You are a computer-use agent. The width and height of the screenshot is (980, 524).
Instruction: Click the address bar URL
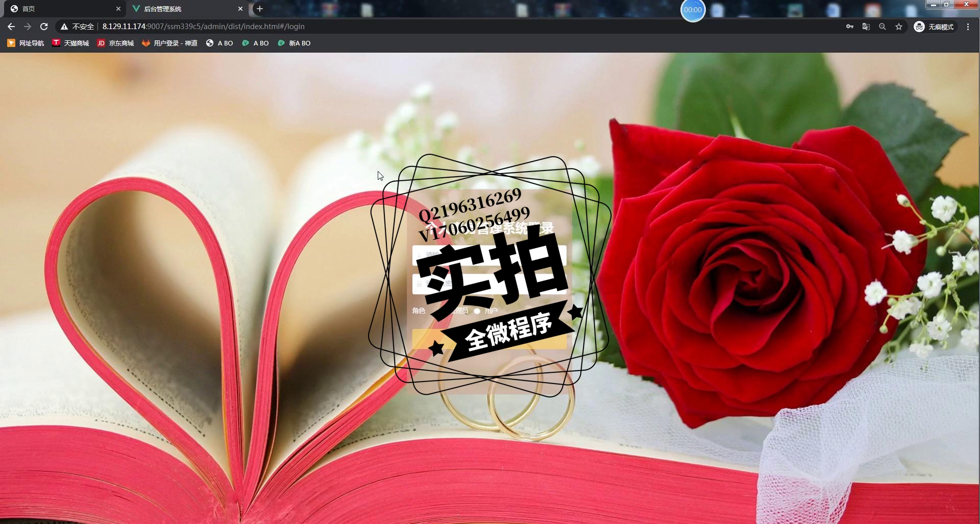[x=203, y=27]
